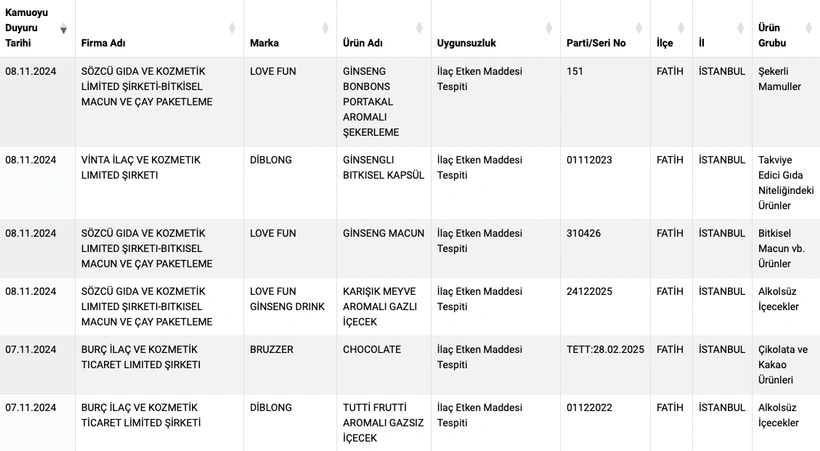Click the DİBLONG GİNSENGLİ BİTKİSEL KAPSÜL cell
The height and width of the screenshot is (451, 820).
point(384,183)
